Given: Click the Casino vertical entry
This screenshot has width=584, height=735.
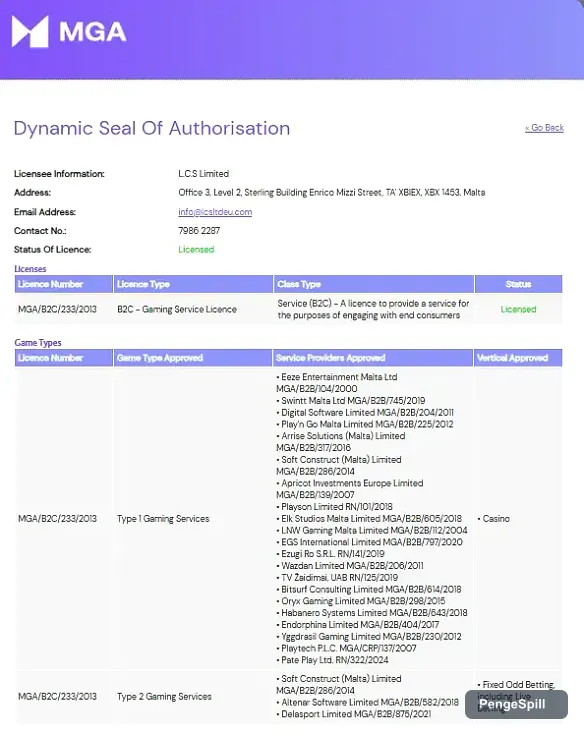Looking at the screenshot, I should tap(494, 518).
